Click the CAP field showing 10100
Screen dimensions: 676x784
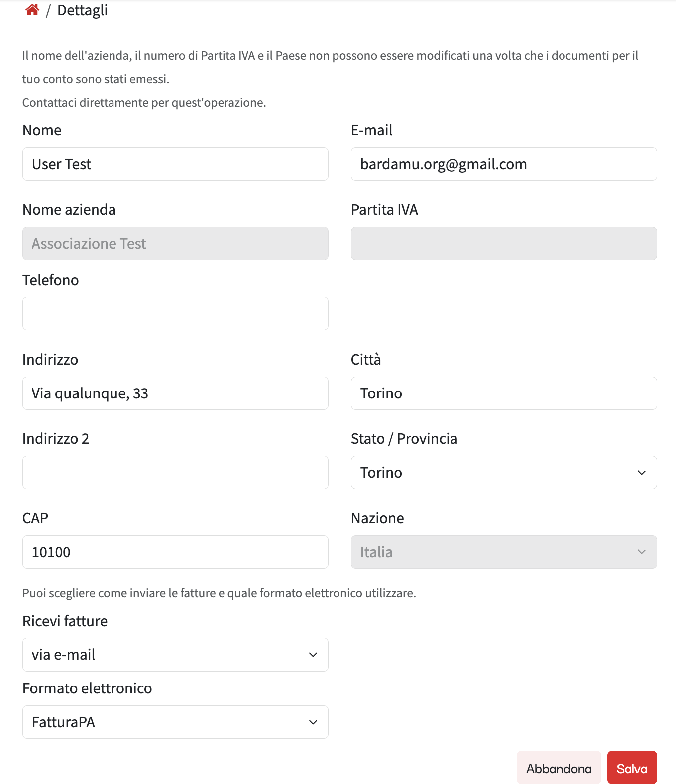point(175,552)
